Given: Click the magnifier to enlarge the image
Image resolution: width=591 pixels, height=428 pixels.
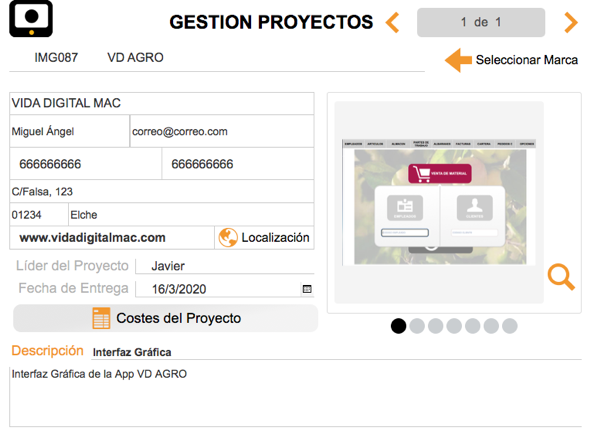Looking at the screenshot, I should coord(561,277).
